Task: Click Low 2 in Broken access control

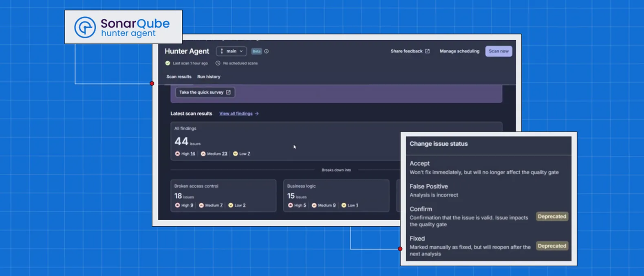Action: pyautogui.click(x=237, y=205)
